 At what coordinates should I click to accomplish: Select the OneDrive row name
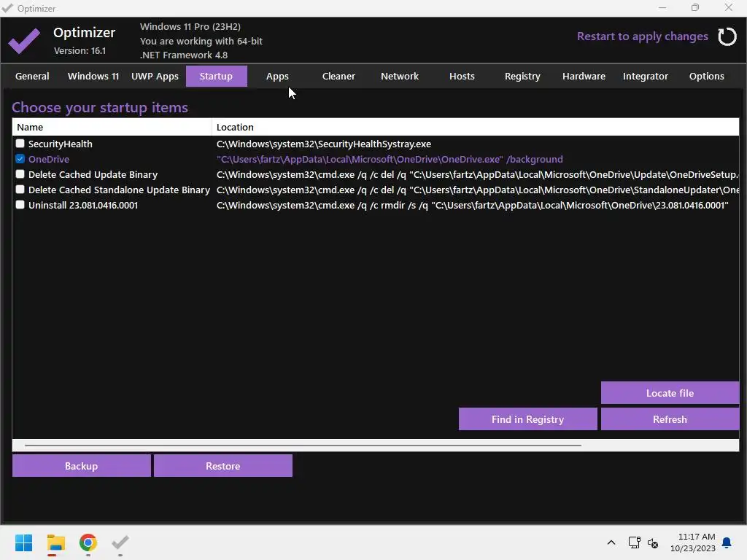click(49, 159)
